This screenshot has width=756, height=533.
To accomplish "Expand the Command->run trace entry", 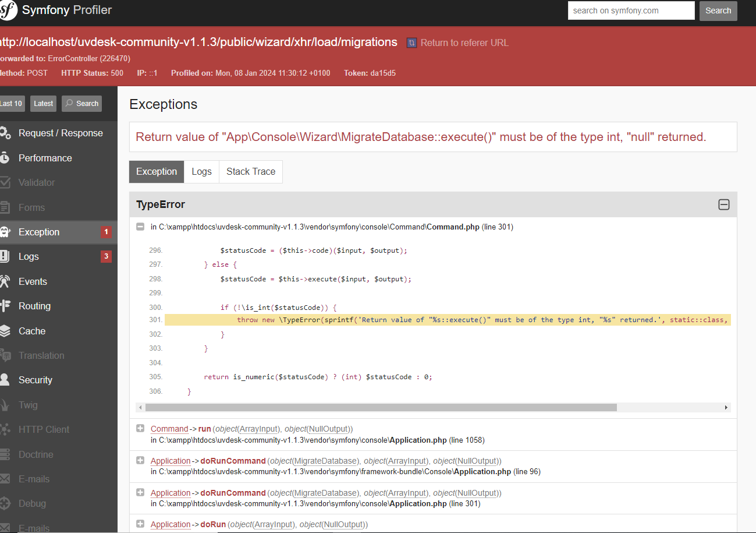I will (140, 429).
